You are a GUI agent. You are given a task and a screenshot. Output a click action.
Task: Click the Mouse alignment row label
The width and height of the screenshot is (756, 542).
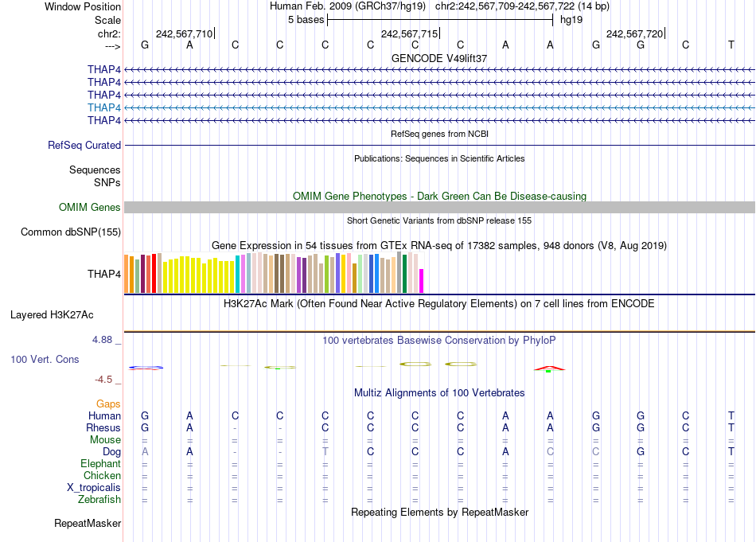pos(105,440)
